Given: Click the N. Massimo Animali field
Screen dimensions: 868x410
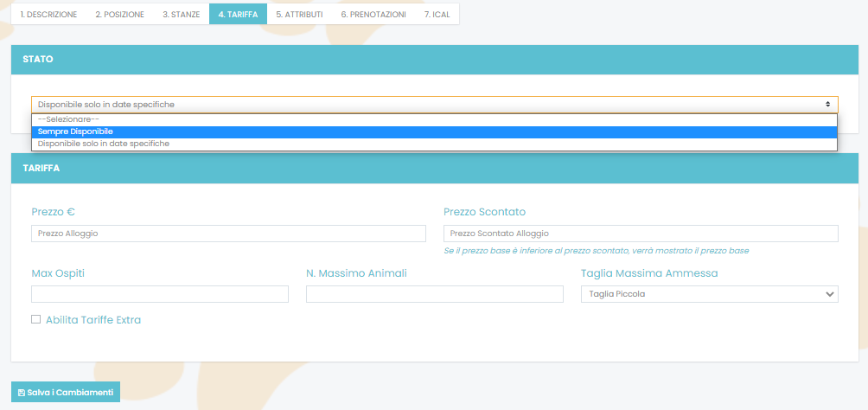Looking at the screenshot, I should [x=434, y=295].
